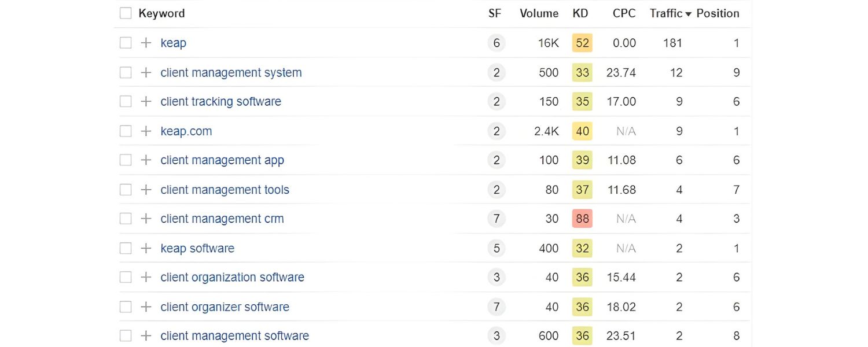Image resolution: width=868 pixels, height=347 pixels.
Task: Click the plus icon beside keap.com
Action: click(x=145, y=131)
